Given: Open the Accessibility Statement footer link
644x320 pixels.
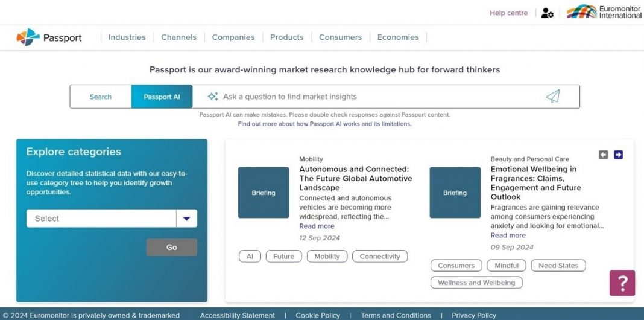Looking at the screenshot, I should click(238, 316).
